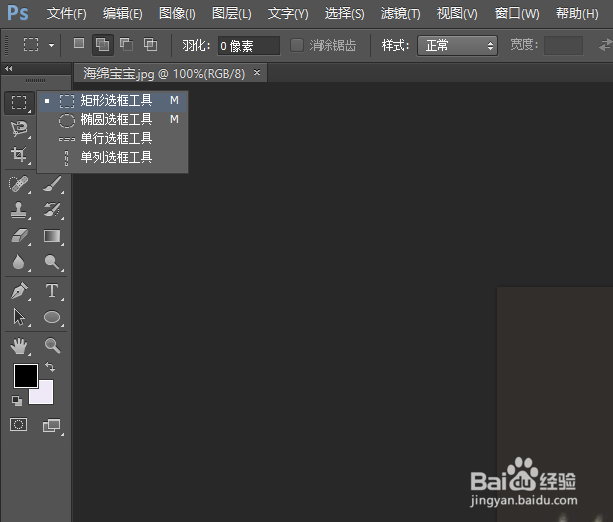Swap foreground and background colors
This screenshot has height=522, width=613.
[50, 367]
